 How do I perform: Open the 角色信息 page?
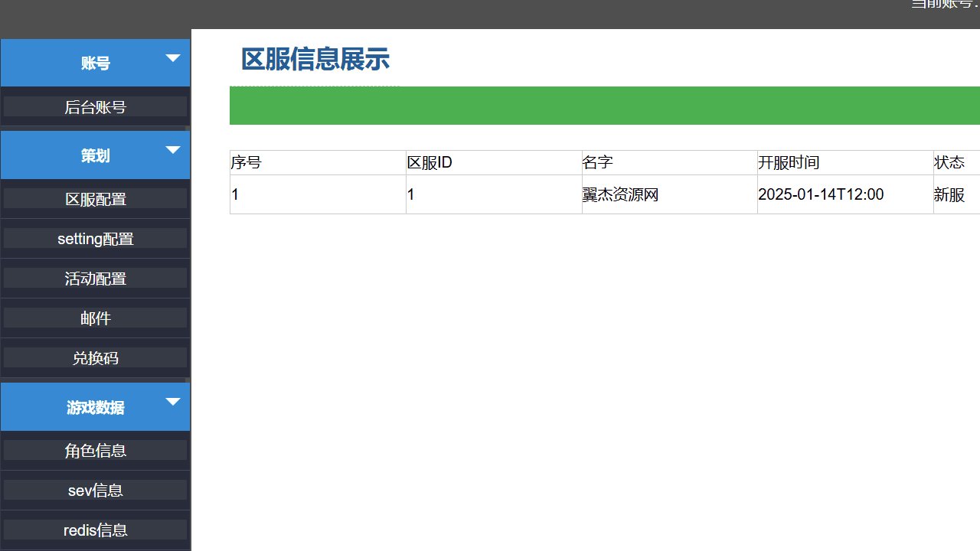coord(95,450)
